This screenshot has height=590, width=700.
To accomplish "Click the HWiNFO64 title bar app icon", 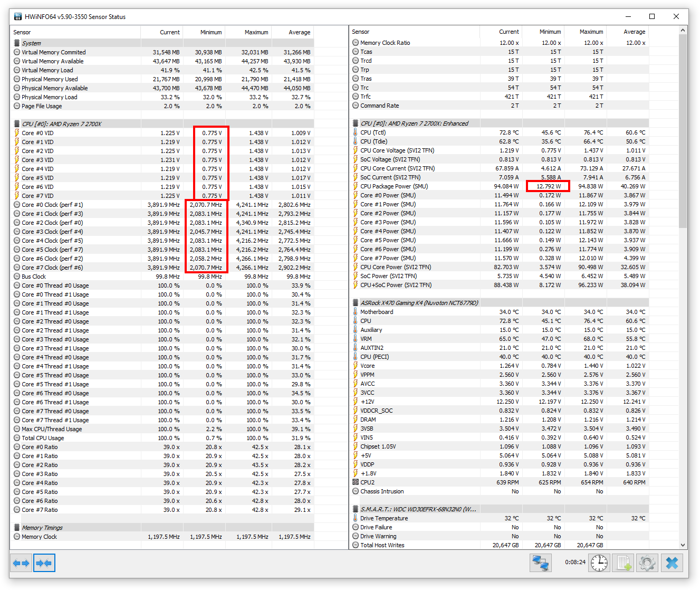I will [17, 17].
